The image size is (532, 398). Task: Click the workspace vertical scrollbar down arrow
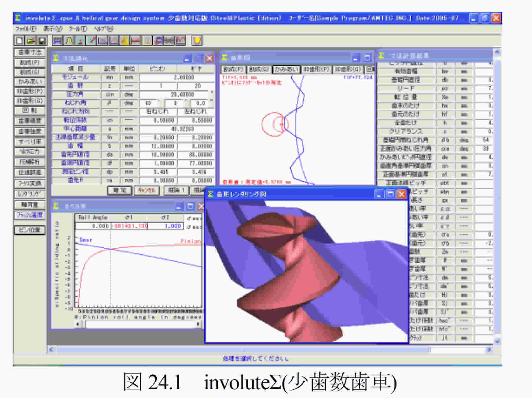[497, 342]
